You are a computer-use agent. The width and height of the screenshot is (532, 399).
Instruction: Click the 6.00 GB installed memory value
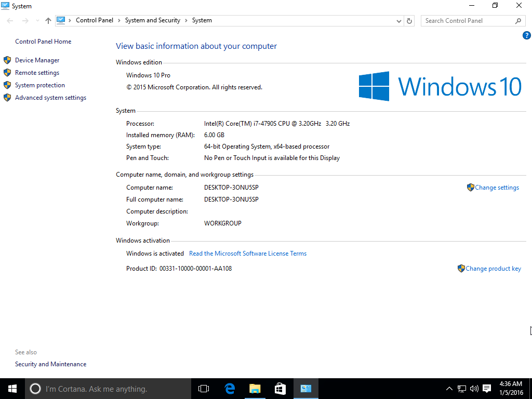coord(214,135)
